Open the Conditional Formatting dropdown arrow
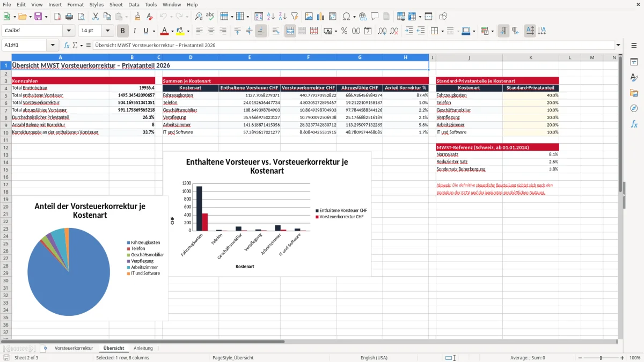This screenshot has height=362, width=644. pos(492,31)
